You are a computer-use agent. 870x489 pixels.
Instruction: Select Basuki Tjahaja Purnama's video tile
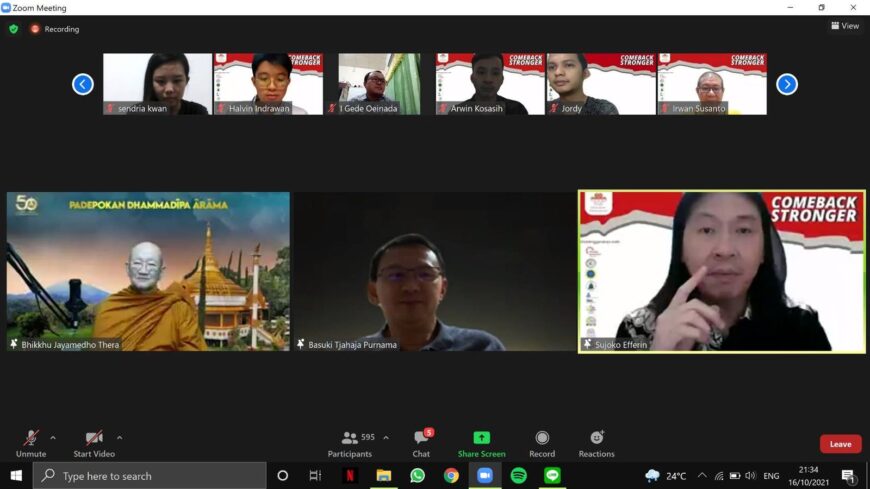coord(435,271)
